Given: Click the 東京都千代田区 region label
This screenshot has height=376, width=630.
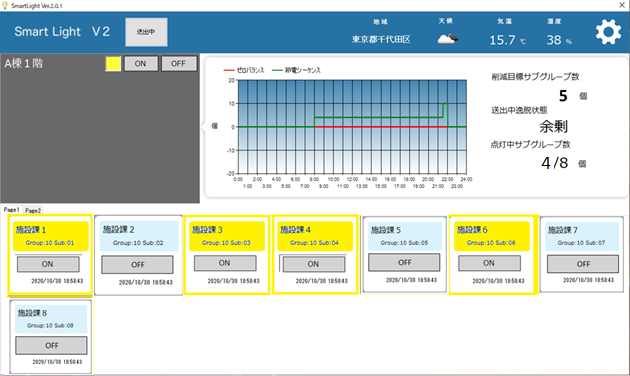Looking at the screenshot, I should point(381,39).
